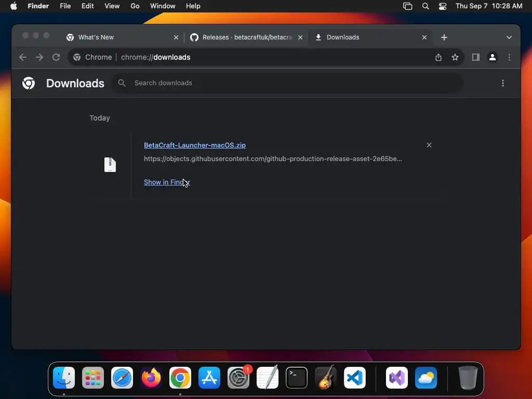Click the Chrome forward arrow
This screenshot has width=532, height=399.
pyautogui.click(x=39, y=57)
